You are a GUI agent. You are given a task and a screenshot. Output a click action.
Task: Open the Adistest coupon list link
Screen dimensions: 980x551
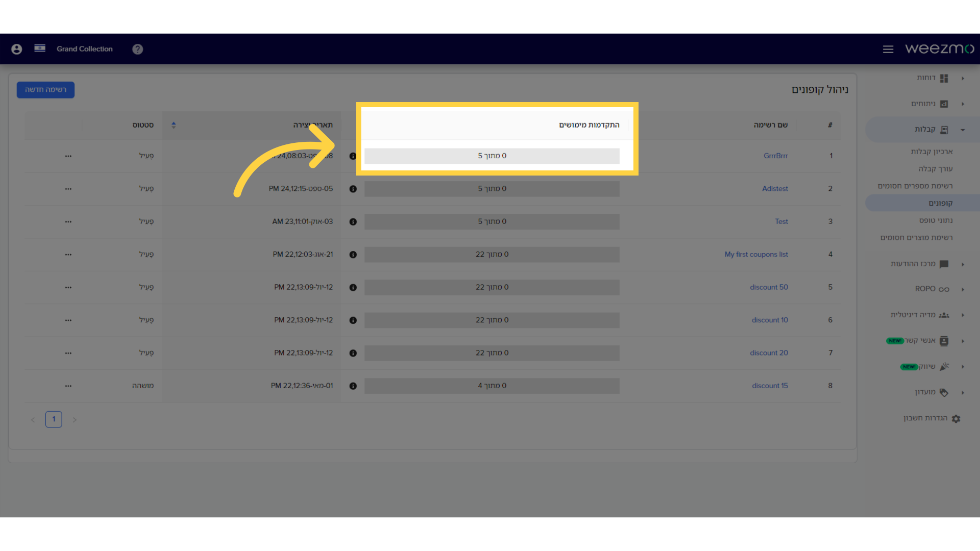tap(775, 189)
